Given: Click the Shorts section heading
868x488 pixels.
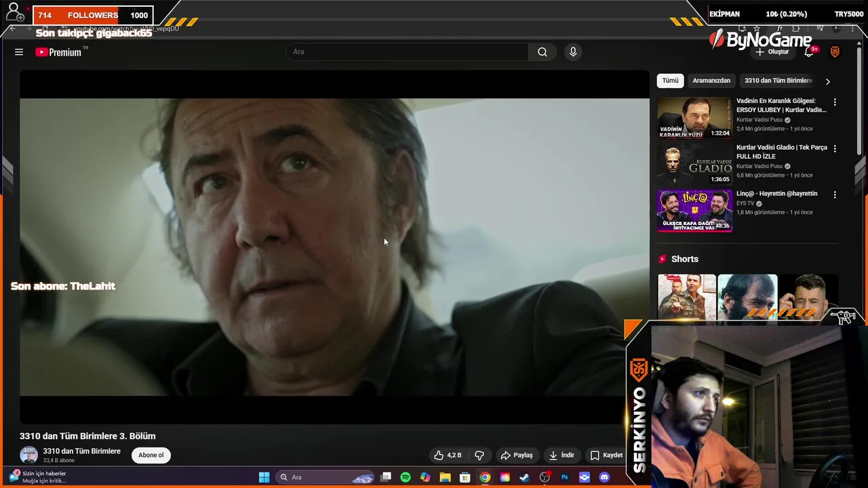Looking at the screenshot, I should (685, 259).
